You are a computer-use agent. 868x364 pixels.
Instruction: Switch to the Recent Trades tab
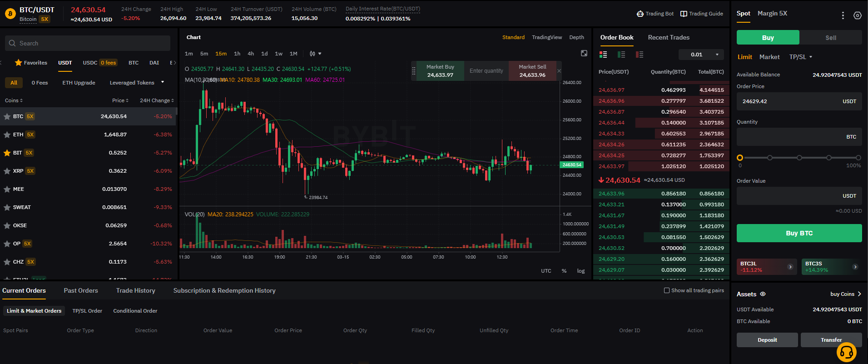(x=668, y=37)
